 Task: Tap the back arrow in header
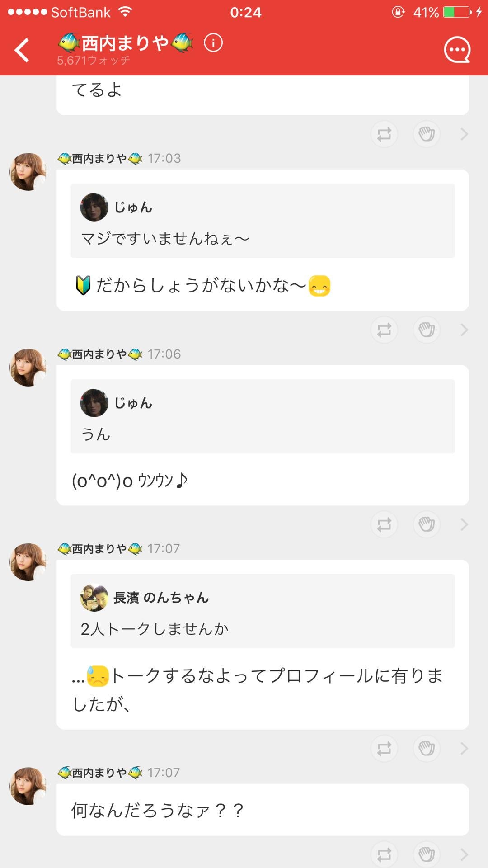click(22, 50)
